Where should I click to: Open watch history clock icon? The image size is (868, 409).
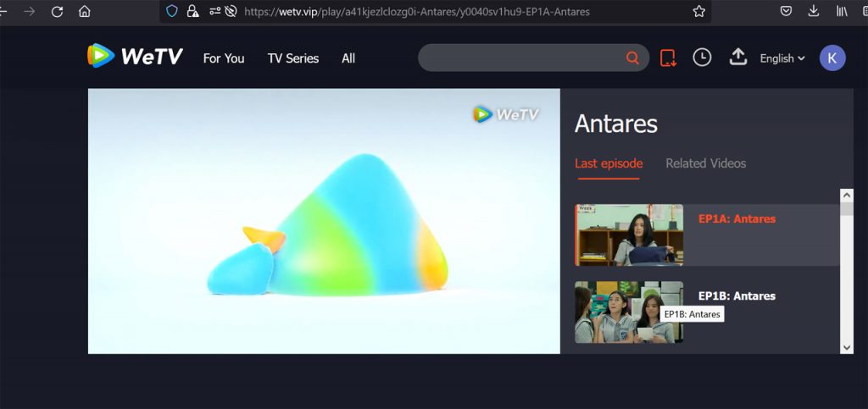(x=702, y=58)
